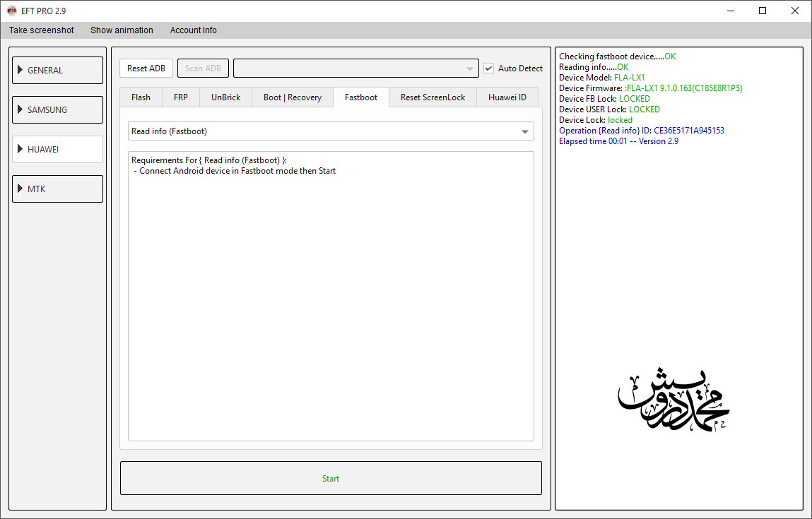Switch to the FRP tab
This screenshot has width=812, height=519.
point(181,97)
